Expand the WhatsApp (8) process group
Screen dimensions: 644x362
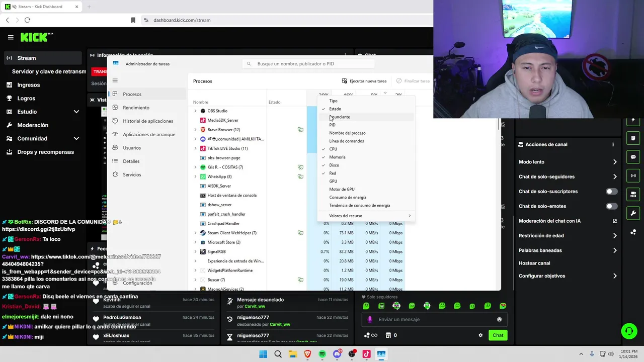click(x=195, y=176)
